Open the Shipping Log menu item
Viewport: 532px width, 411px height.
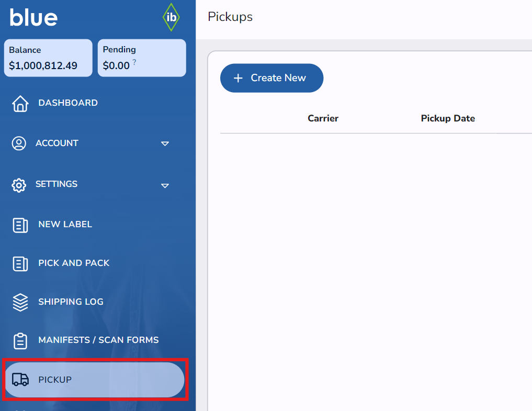(71, 302)
